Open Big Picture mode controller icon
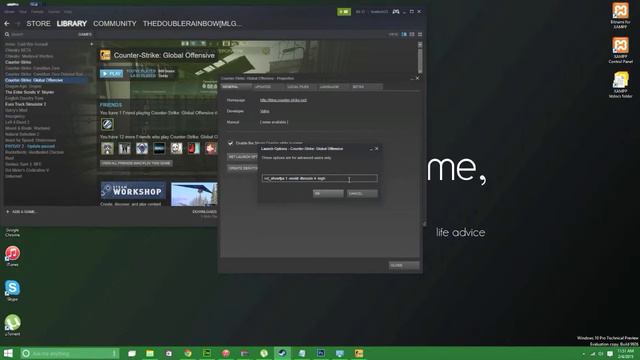Image resolution: width=640 pixels, height=360 pixels. click(x=396, y=12)
